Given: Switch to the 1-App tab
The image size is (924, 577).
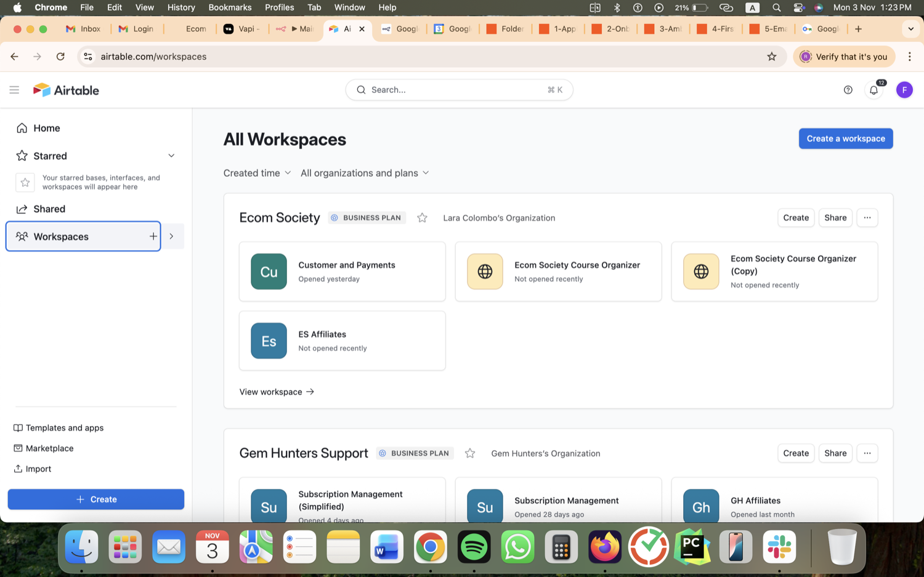Looking at the screenshot, I should (x=558, y=29).
